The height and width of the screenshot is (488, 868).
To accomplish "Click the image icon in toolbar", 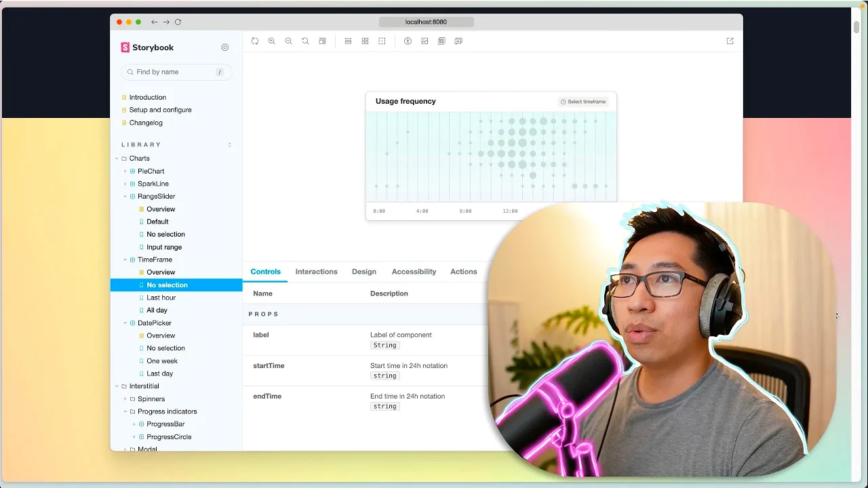I will coord(425,41).
